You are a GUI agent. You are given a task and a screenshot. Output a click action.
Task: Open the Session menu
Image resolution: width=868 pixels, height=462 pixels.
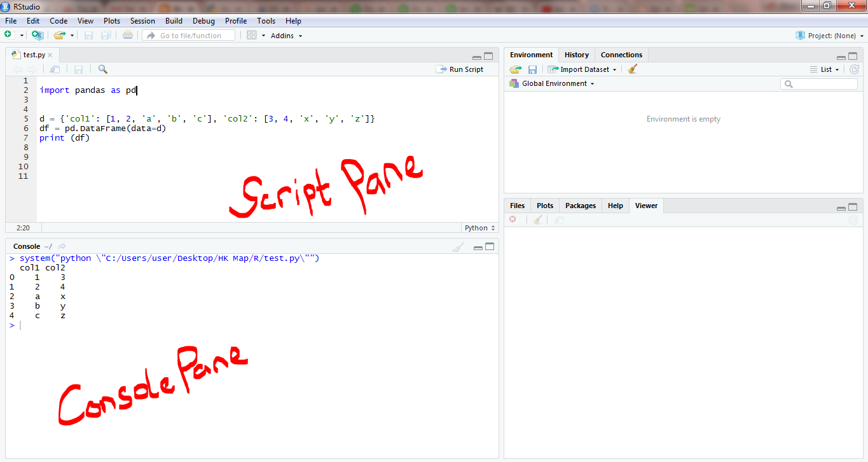click(142, 20)
